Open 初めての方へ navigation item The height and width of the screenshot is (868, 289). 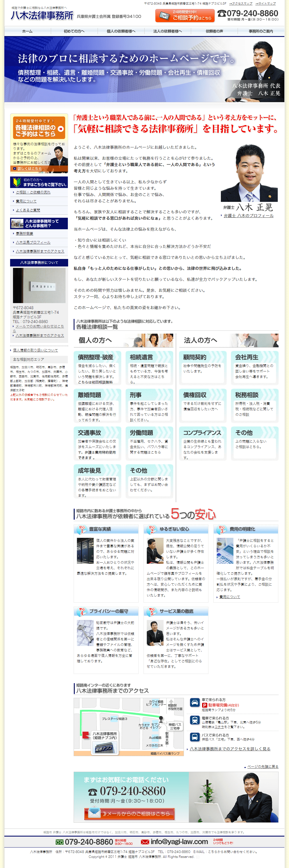(x=74, y=31)
